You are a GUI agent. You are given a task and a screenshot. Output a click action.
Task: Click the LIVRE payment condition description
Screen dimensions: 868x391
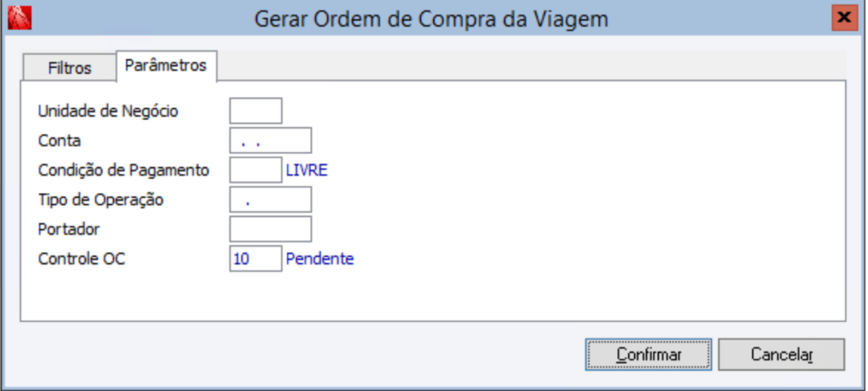coord(307,170)
